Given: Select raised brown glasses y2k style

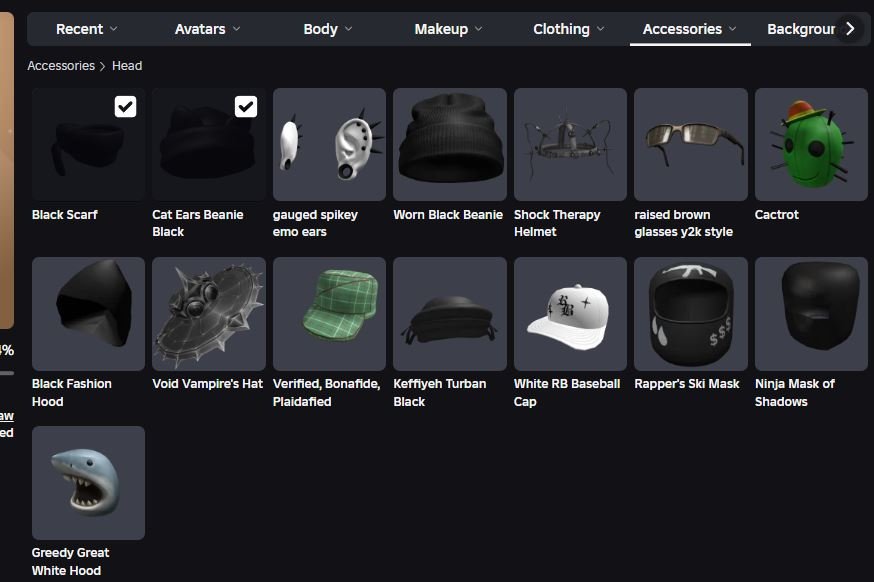Looking at the screenshot, I should click(691, 144).
